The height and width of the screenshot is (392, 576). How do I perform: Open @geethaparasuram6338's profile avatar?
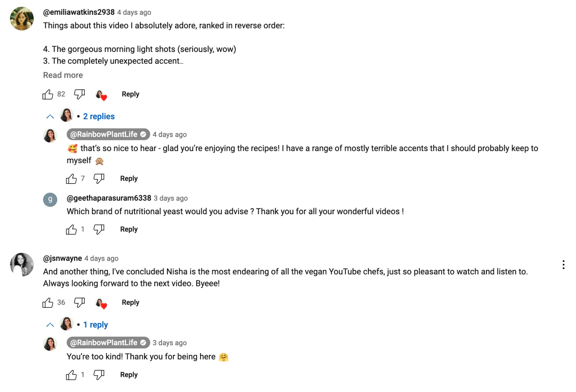[50, 199]
